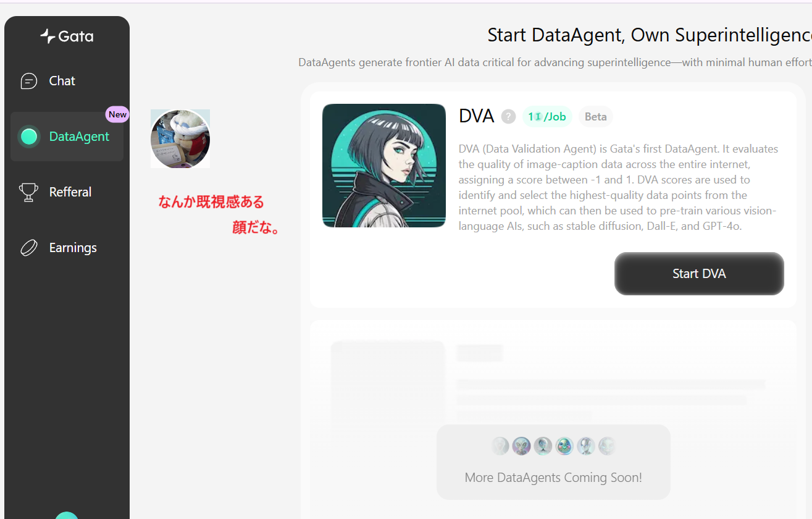Click the purple-background alien avatar
The height and width of the screenshot is (519, 812).
tap(521, 446)
